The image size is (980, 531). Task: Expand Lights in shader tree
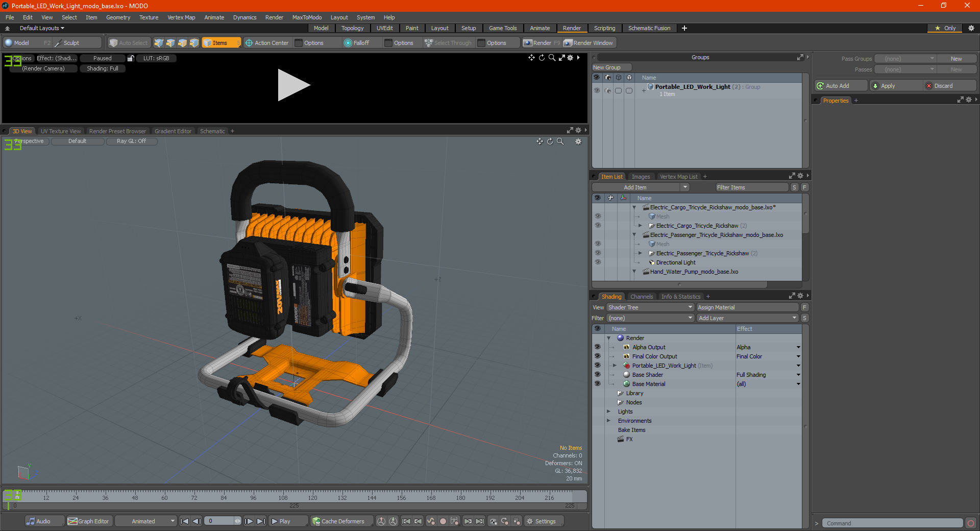(x=608, y=412)
